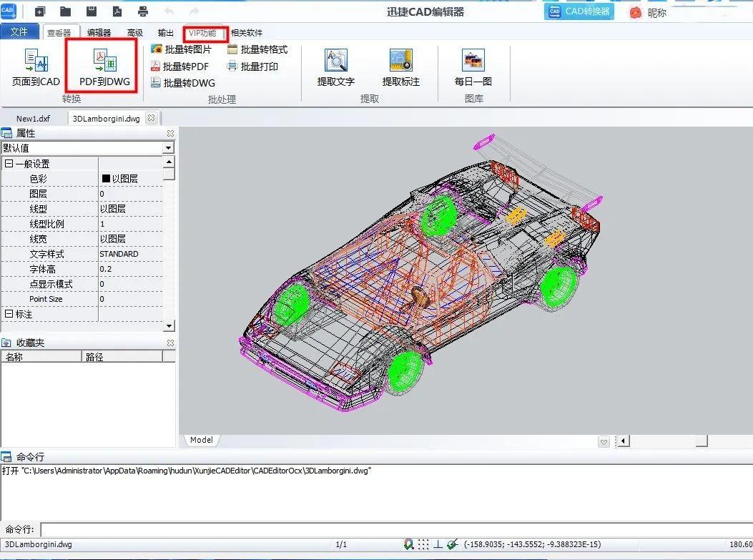The height and width of the screenshot is (560, 753).
Task: Open the 文件 menu
Action: 19,32
